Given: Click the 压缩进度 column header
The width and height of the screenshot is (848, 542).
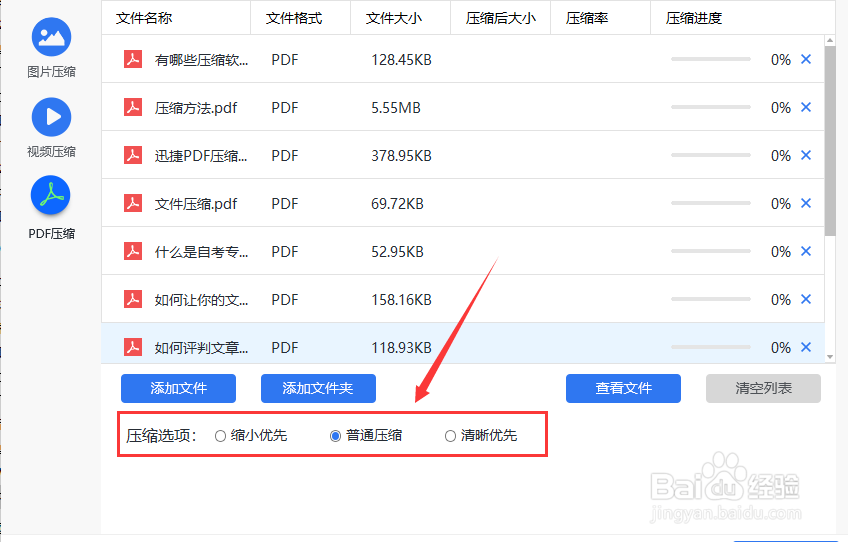Looking at the screenshot, I should click(743, 18).
